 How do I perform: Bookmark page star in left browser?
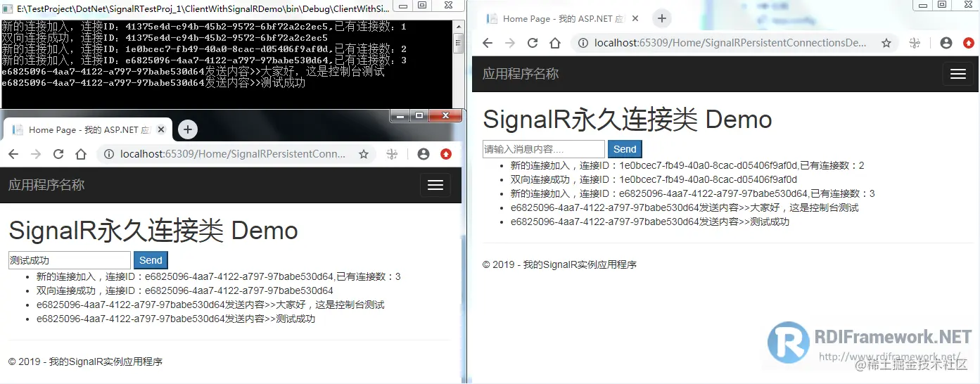pyautogui.click(x=364, y=154)
